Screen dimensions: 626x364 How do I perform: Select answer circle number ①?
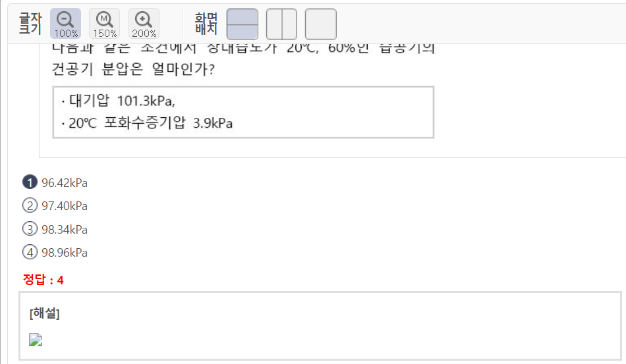coord(30,182)
